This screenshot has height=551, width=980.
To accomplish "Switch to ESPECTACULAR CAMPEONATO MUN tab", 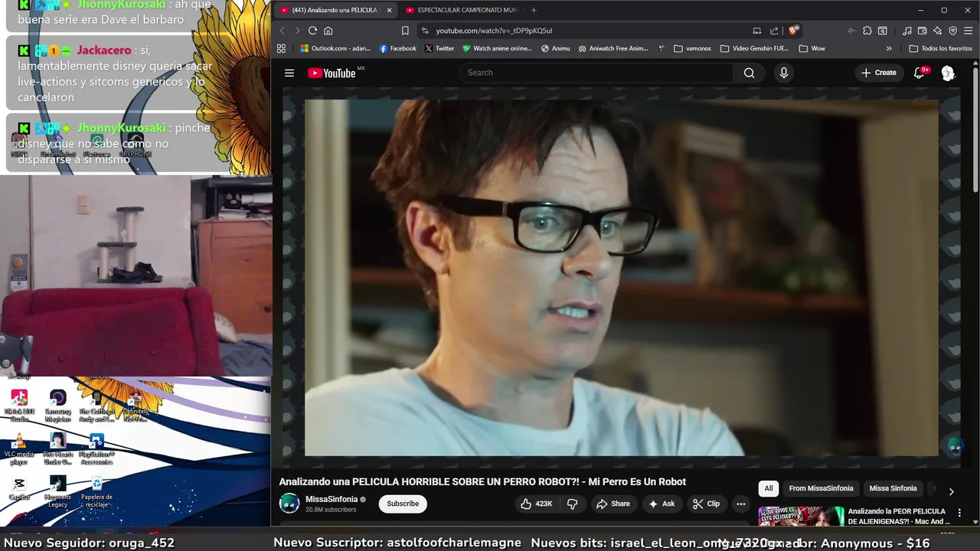I will 462,10.
